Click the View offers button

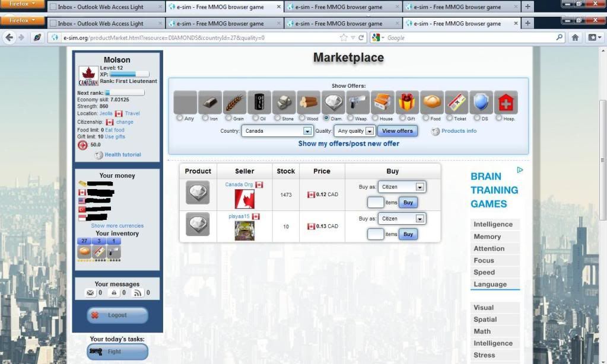coord(397,131)
